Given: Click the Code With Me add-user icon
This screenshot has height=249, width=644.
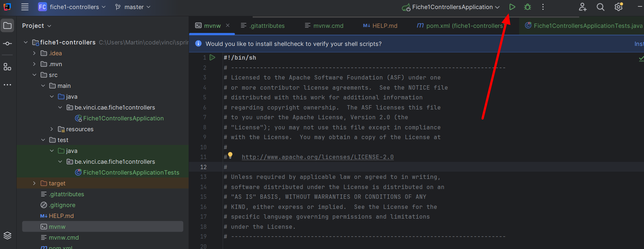Looking at the screenshot, I should pyautogui.click(x=582, y=7).
